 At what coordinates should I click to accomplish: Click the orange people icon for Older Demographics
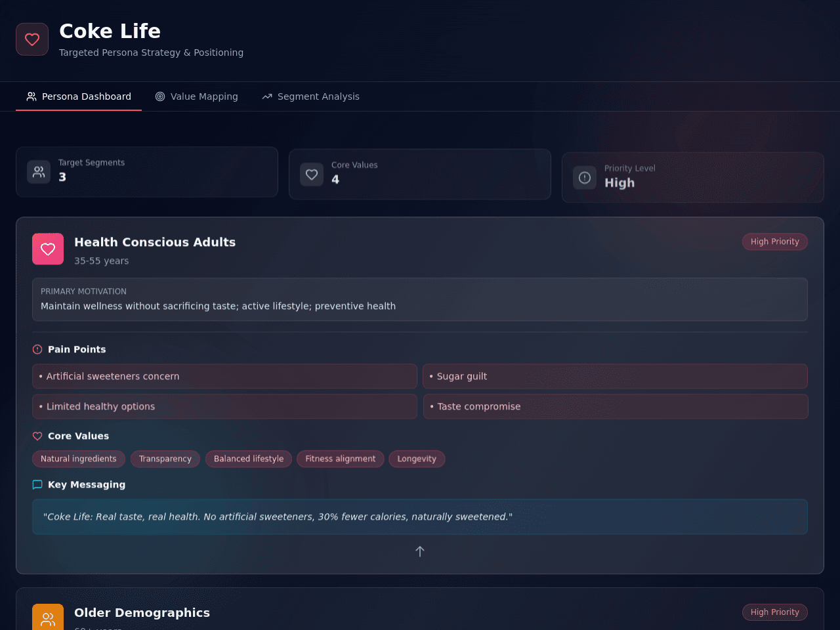48,618
